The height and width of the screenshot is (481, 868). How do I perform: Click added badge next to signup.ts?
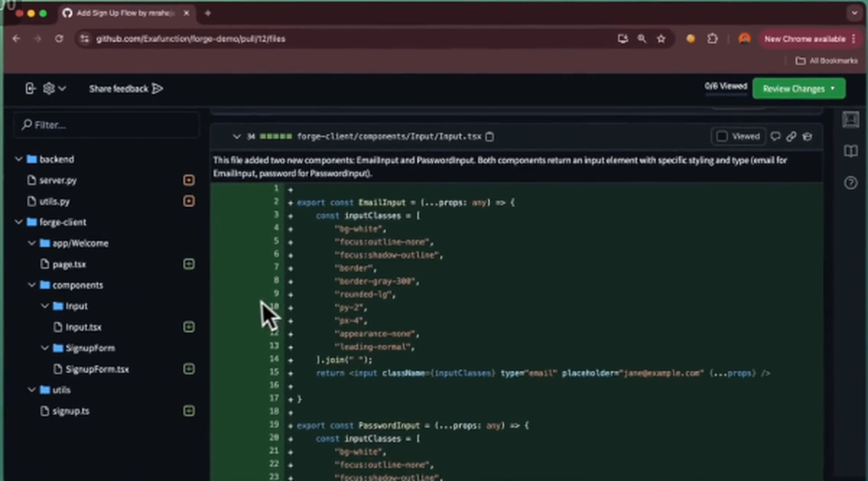point(188,411)
